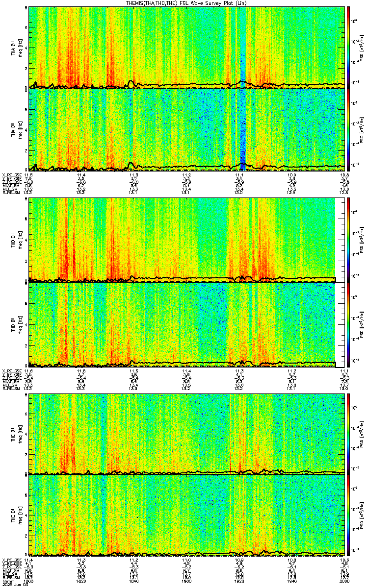Click the PSD [nT²/Hz] label of THD B-perpendicular
Viewport: 368px width, 588px height.
(x=362, y=240)
